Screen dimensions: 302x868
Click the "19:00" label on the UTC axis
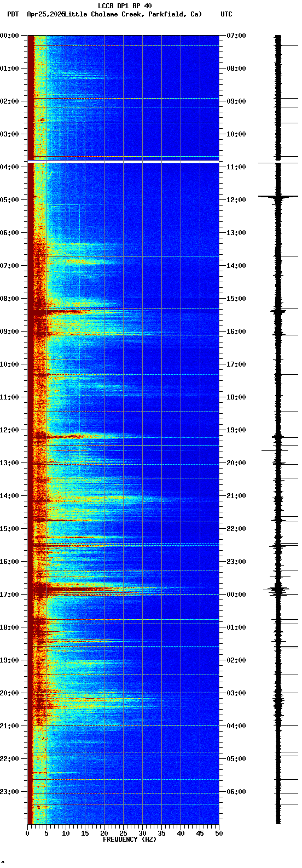click(x=236, y=430)
